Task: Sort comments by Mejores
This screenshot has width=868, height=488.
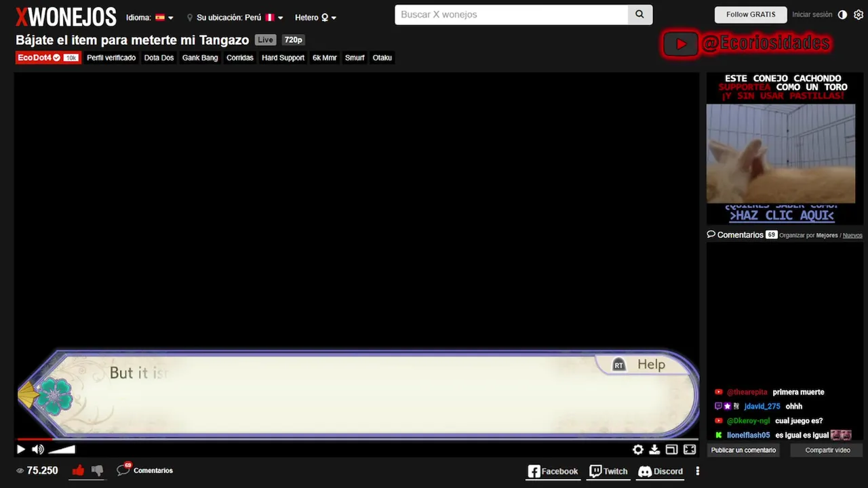Action: click(827, 235)
